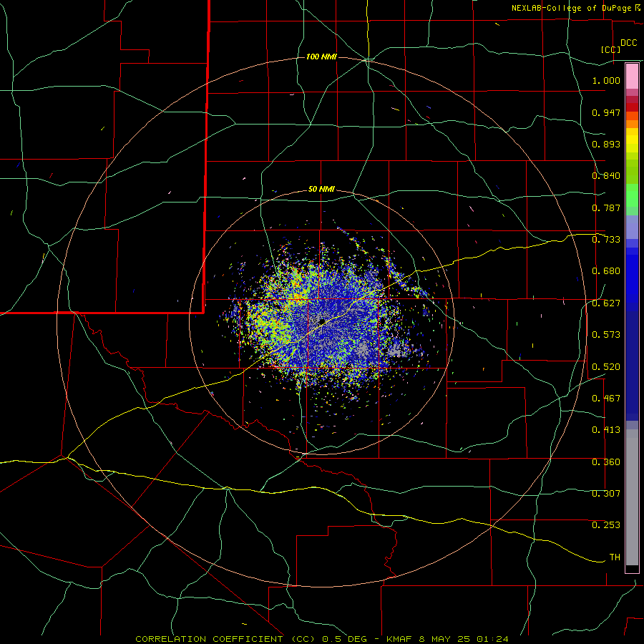Select the 0.360 legend value
The image size is (644, 644).
point(606,462)
